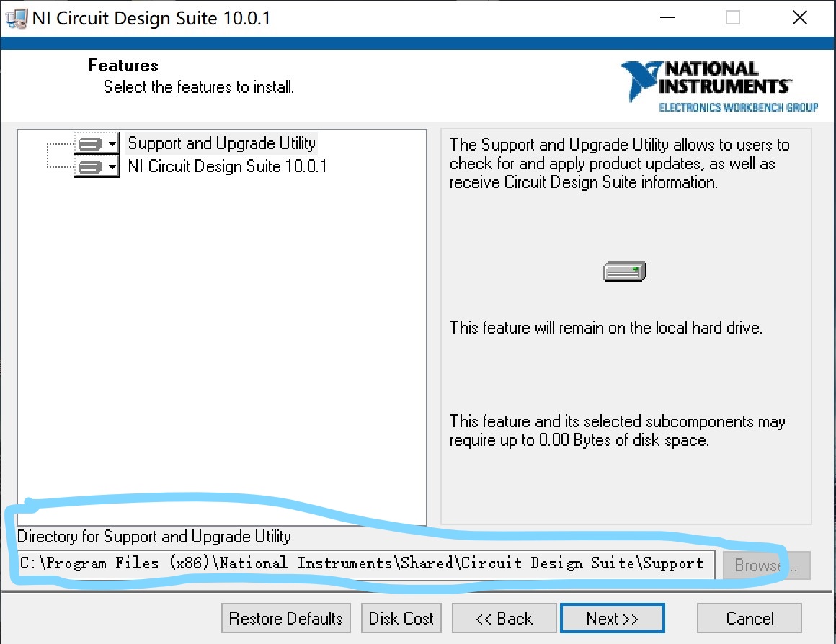Click the 'Features' heading
This screenshot has width=836, height=644.
123,66
